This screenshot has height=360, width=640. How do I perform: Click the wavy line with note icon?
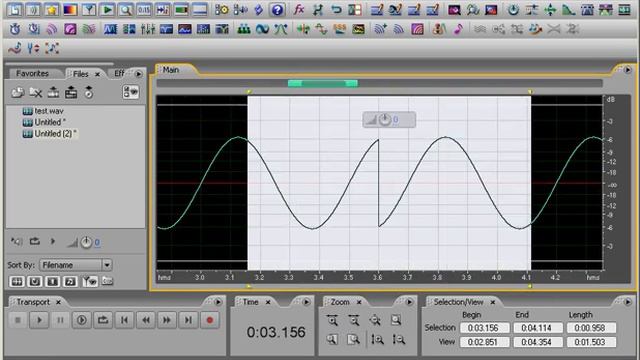pyautogui.click(x=15, y=49)
